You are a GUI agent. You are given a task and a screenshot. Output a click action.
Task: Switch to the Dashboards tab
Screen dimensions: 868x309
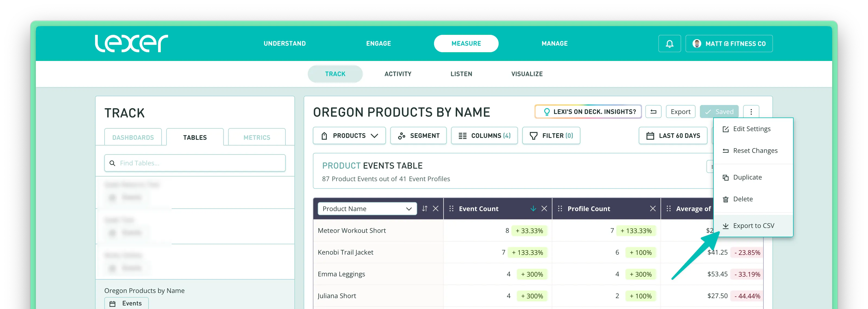(133, 137)
